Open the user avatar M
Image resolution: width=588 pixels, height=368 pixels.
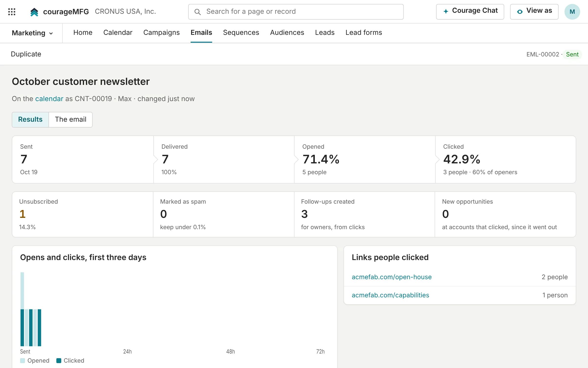(572, 12)
